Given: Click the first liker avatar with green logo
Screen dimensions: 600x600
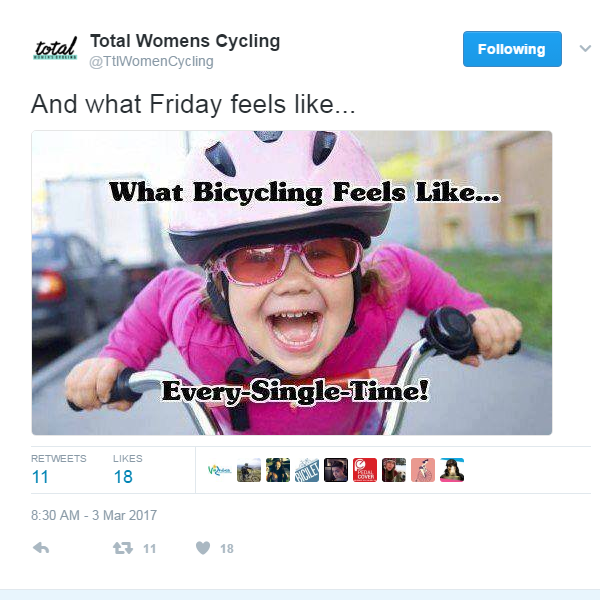Looking at the screenshot, I should tap(220, 470).
